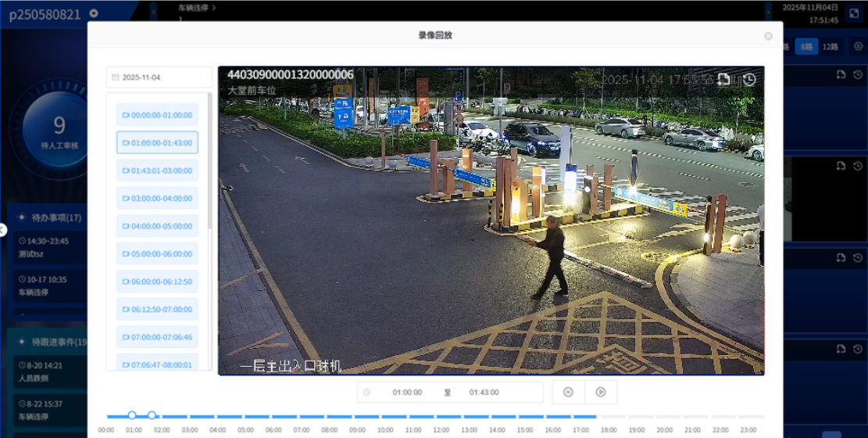Select recording segment 06:00:00-06:12:50
Screen dimensions: 868x438
click(157, 282)
